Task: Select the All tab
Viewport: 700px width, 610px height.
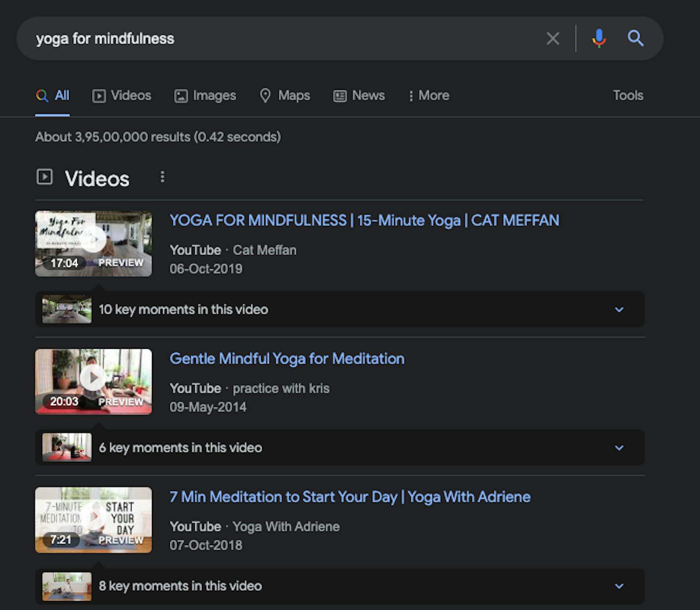Action: tap(52, 96)
